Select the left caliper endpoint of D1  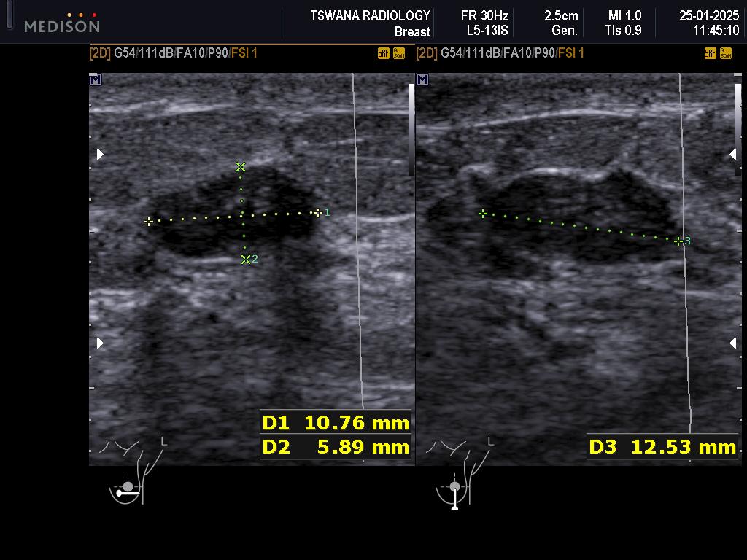pyautogui.click(x=149, y=222)
